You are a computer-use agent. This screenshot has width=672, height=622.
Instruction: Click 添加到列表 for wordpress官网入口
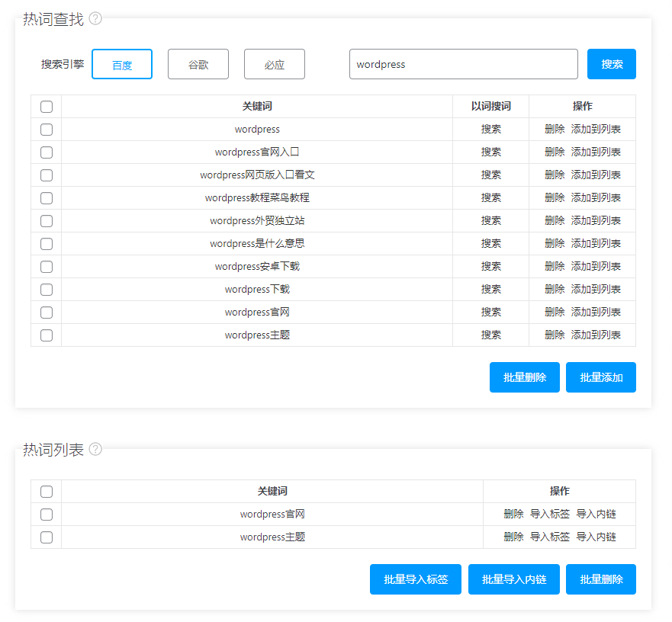coord(596,152)
